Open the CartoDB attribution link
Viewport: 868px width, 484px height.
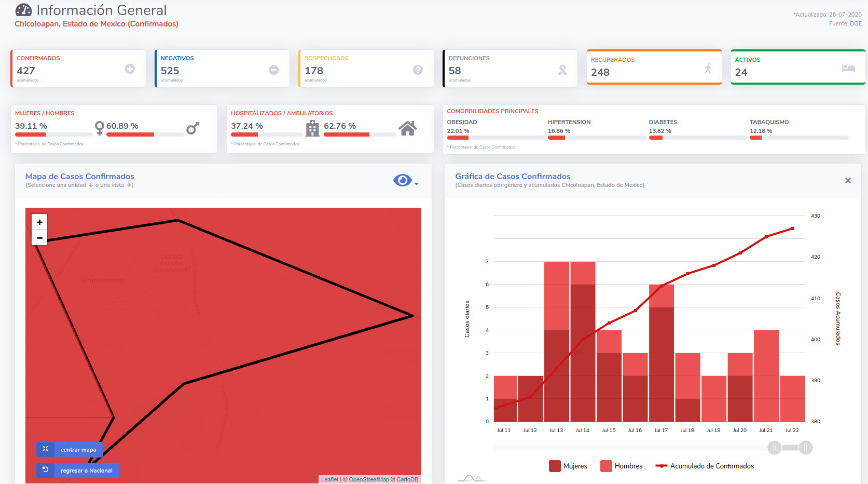point(407,479)
